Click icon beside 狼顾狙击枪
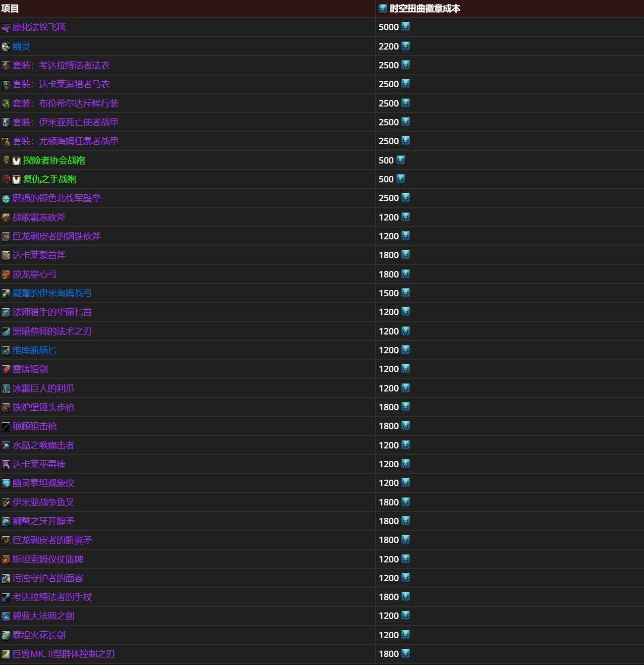The height and width of the screenshot is (665, 644). tap(6, 427)
